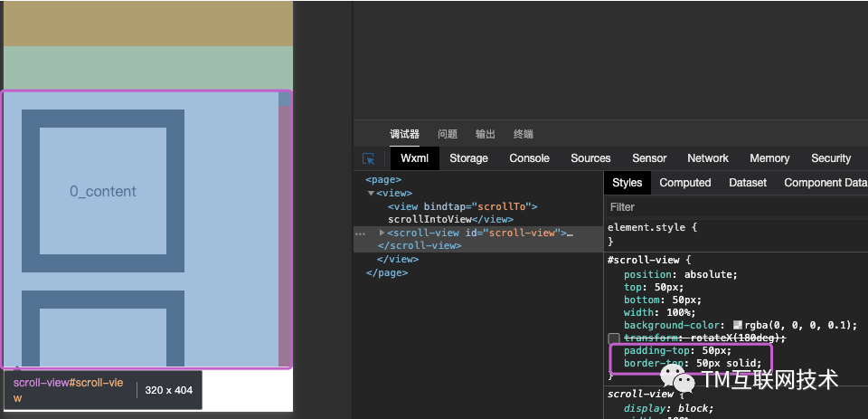The width and height of the screenshot is (868, 419).
Task: Switch to the Sources tab
Action: point(590,158)
